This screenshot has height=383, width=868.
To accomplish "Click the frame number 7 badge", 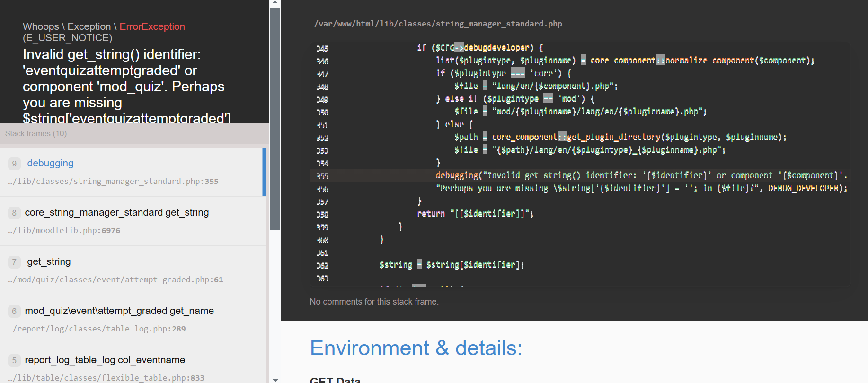I will pos(14,262).
